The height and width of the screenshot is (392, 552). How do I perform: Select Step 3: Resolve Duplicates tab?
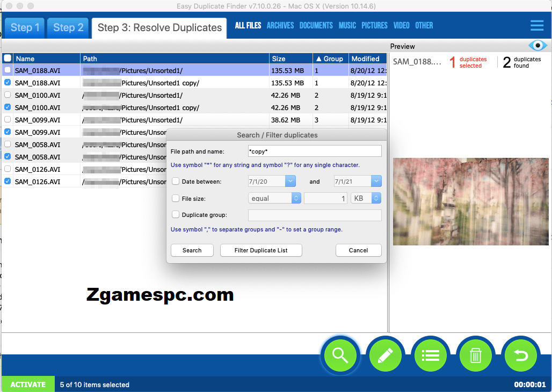click(x=159, y=28)
